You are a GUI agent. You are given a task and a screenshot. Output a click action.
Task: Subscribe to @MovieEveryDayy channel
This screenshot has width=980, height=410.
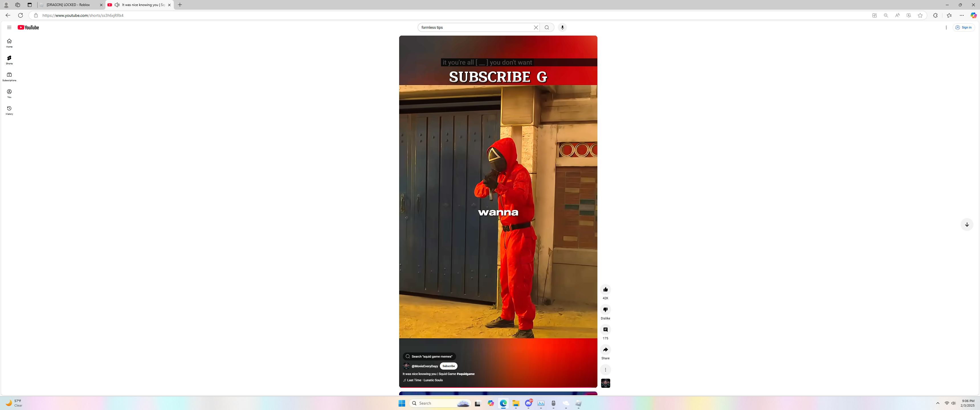448,366
